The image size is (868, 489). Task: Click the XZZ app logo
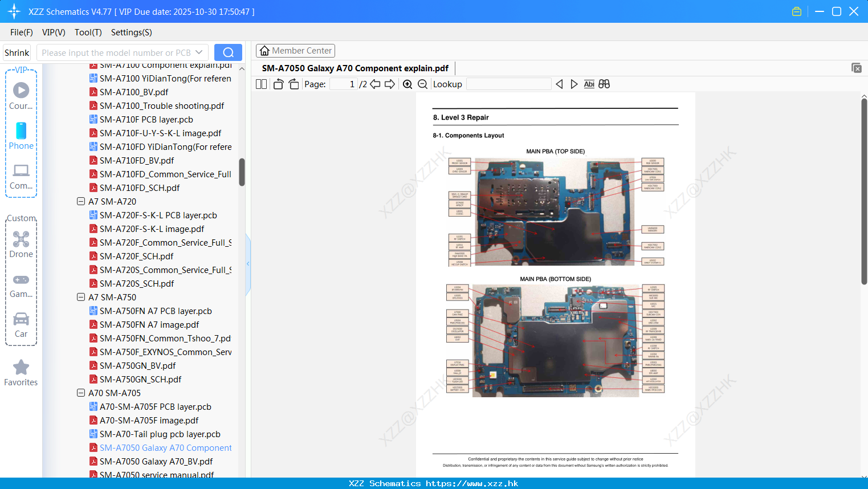pos(14,11)
